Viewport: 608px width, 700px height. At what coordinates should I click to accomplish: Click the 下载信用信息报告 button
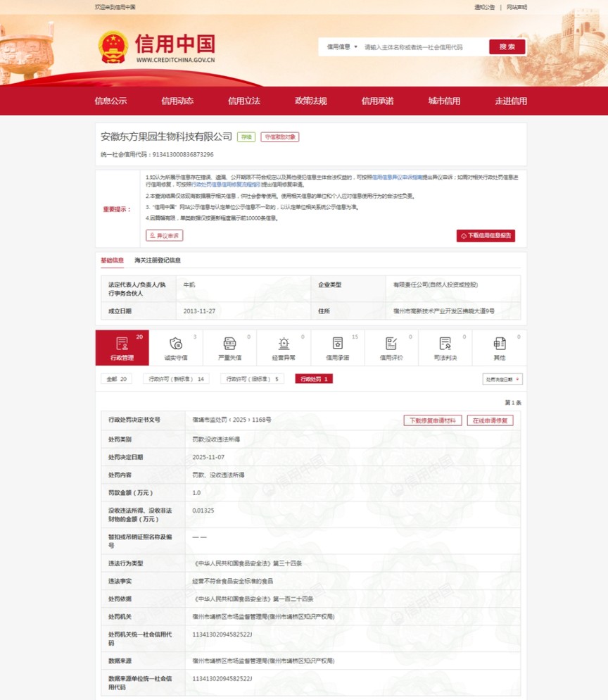pyautogui.click(x=486, y=236)
